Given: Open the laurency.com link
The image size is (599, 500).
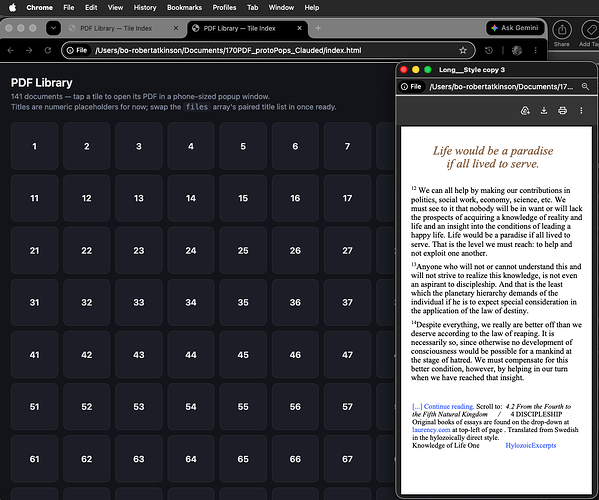Looking at the screenshot, I should (431, 430).
